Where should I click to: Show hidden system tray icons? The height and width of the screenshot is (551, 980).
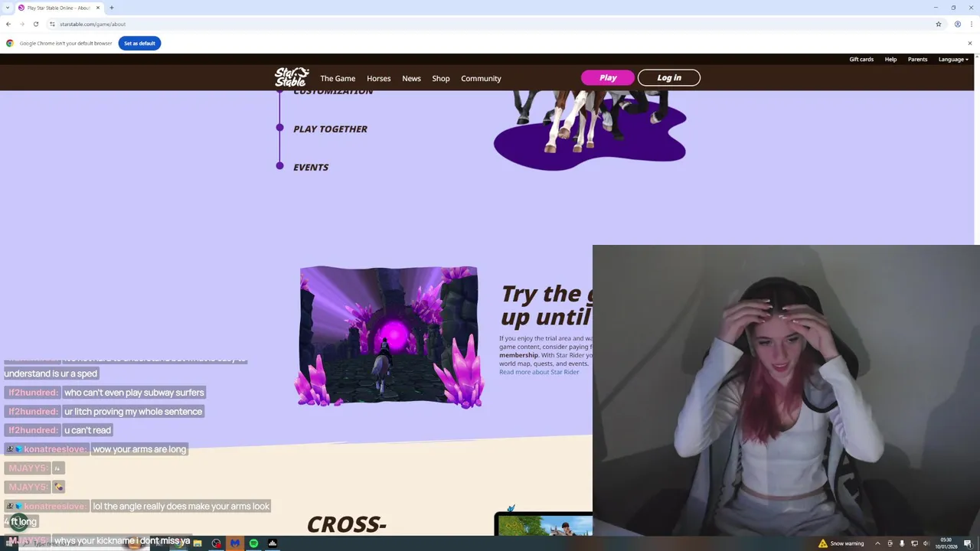pyautogui.click(x=877, y=543)
